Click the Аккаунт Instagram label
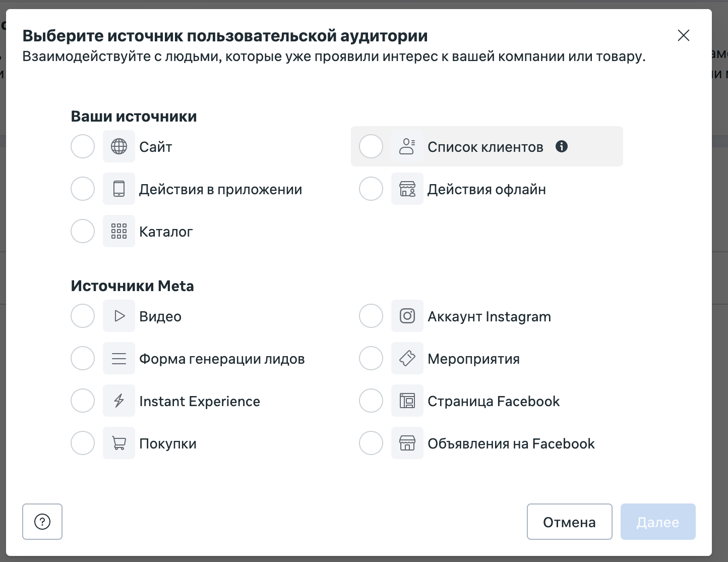This screenshot has height=562, width=728. tap(490, 317)
